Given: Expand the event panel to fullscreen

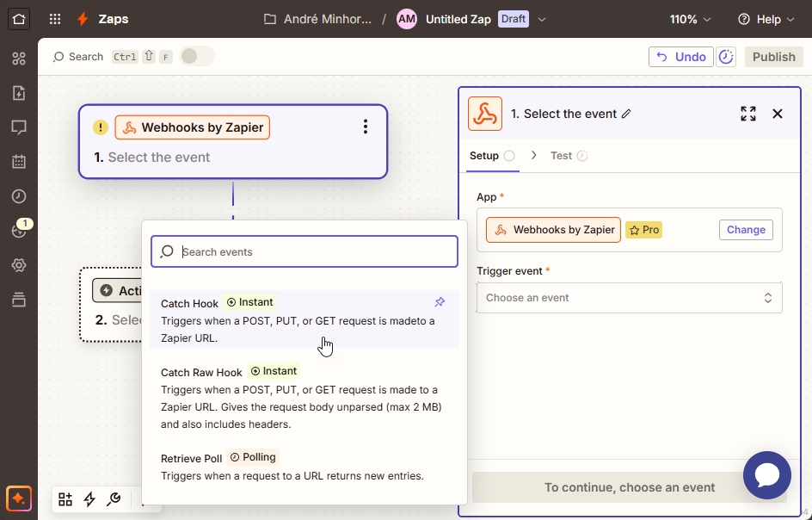Looking at the screenshot, I should (747, 113).
